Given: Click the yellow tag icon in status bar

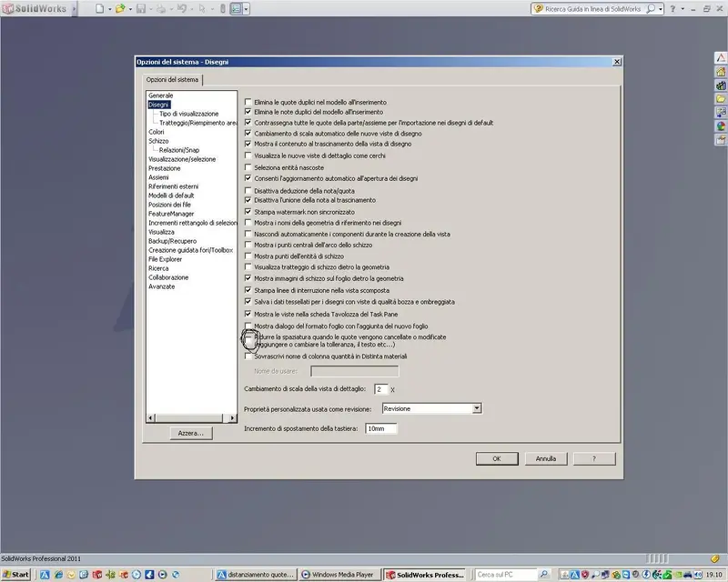Looking at the screenshot, I should pos(715,558).
